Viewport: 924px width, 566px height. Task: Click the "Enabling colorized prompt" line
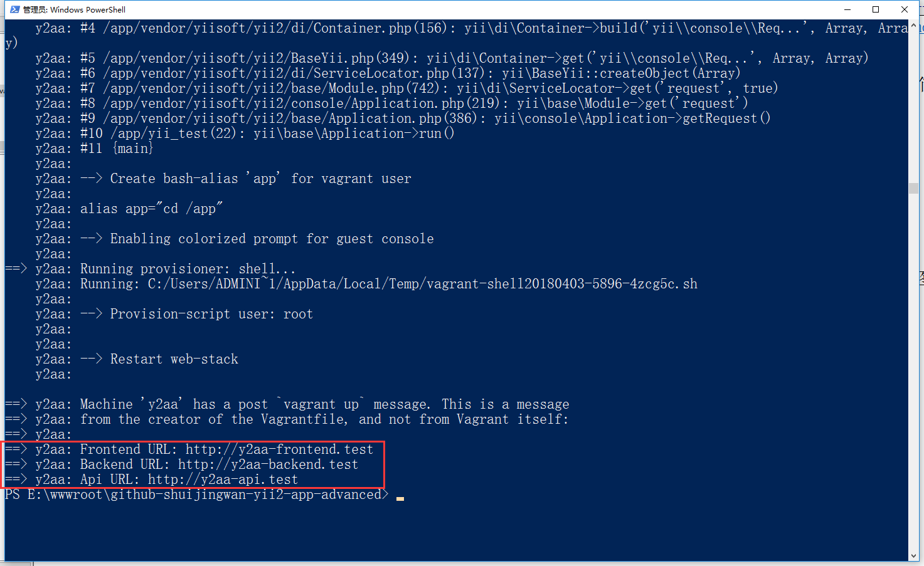tap(272, 239)
